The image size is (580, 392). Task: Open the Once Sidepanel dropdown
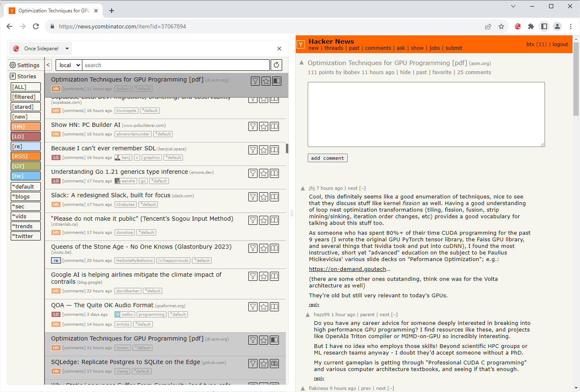(x=40, y=48)
